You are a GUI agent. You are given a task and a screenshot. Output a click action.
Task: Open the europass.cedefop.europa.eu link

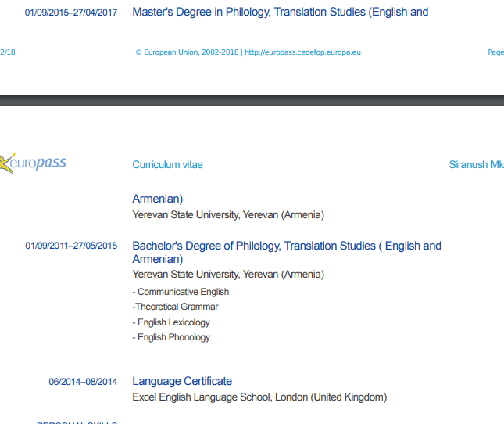[x=302, y=52]
